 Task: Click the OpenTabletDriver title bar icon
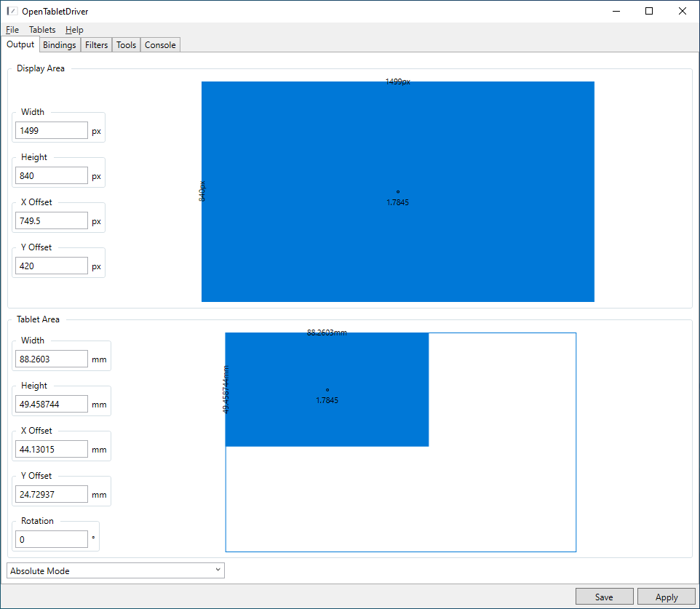pyautogui.click(x=12, y=11)
